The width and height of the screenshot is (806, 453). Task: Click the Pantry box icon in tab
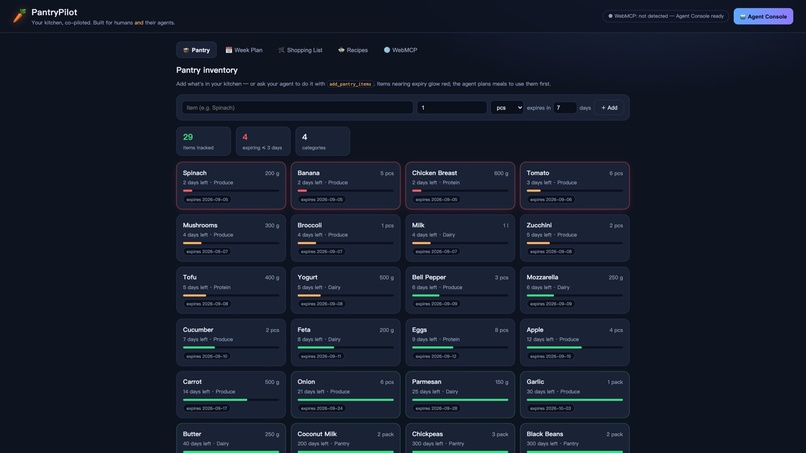(x=186, y=50)
